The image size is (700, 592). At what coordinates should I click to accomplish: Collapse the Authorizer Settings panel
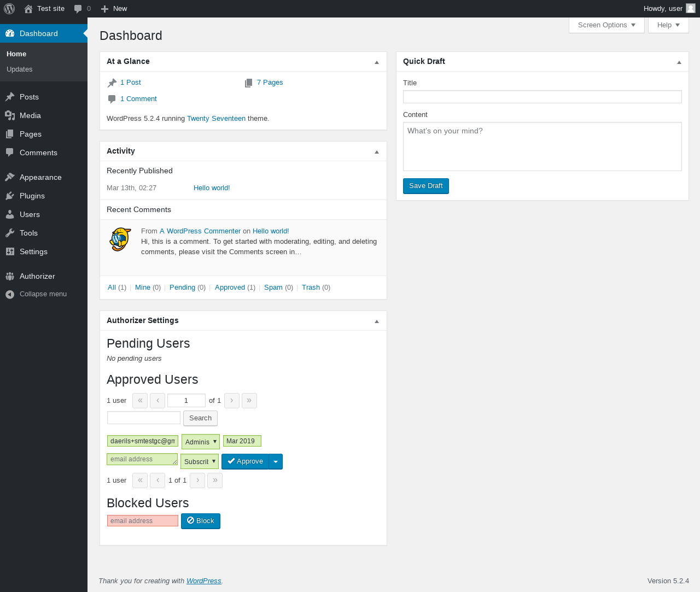click(377, 321)
